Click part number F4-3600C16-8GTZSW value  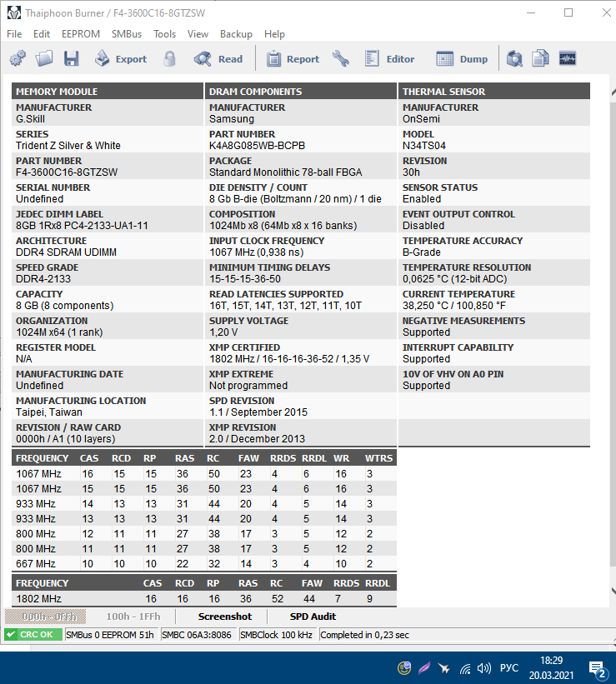click(67, 172)
